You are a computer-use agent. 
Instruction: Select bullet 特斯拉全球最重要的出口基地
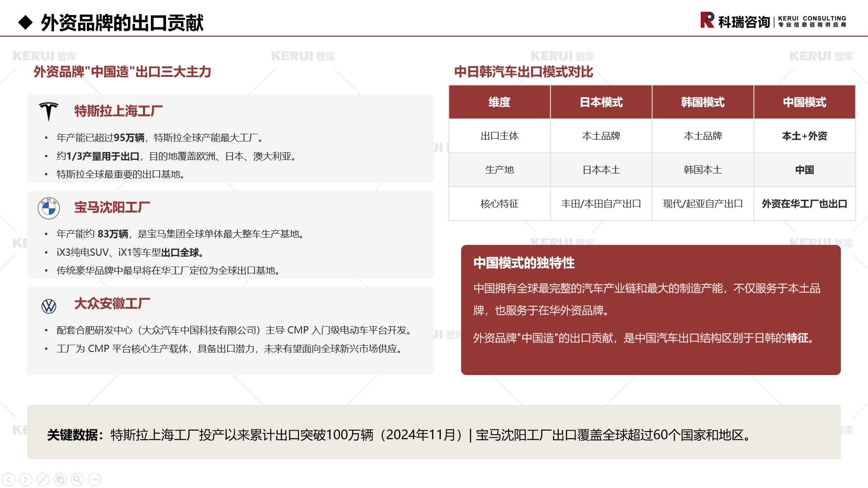pos(121,174)
